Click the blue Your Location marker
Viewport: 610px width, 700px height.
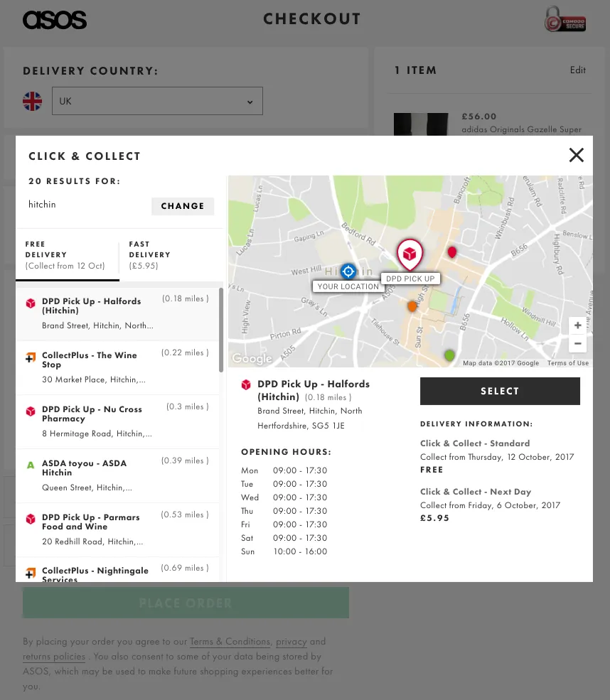[348, 271]
